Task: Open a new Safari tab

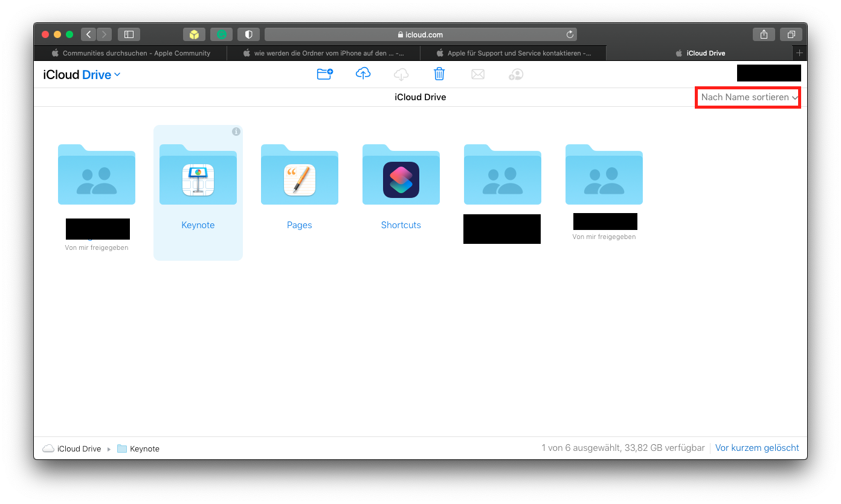Action: [800, 53]
